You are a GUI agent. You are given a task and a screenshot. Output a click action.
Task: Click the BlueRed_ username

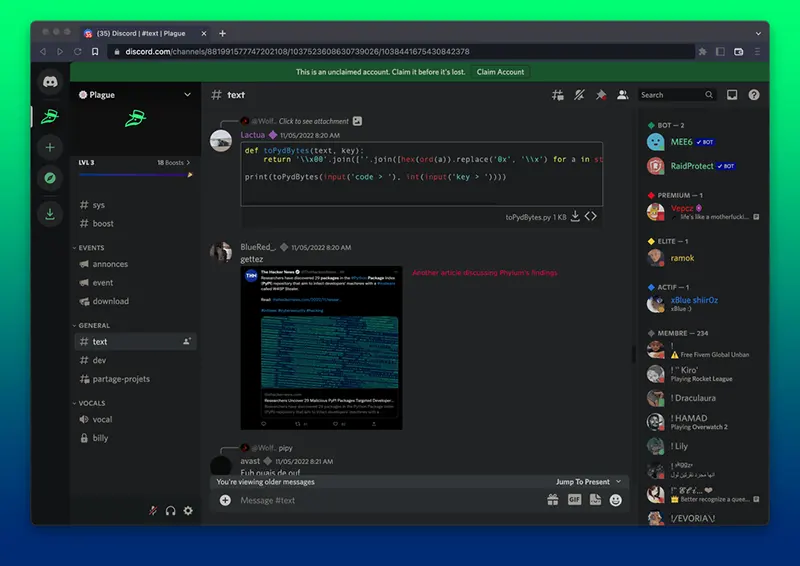coord(258,247)
